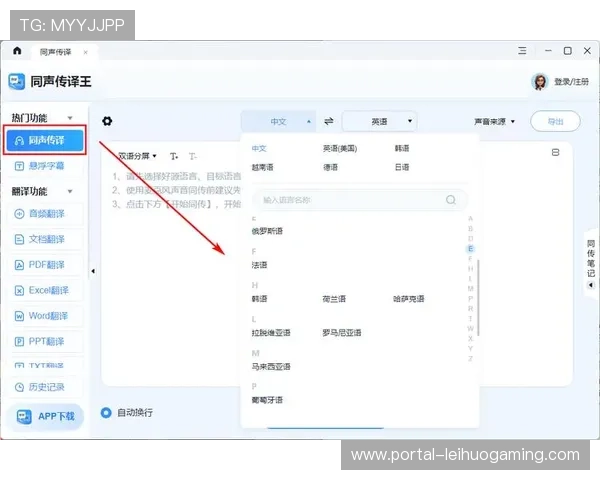This screenshot has height=480, width=600.
Task: Jump to letter A in index
Action: click(x=471, y=219)
